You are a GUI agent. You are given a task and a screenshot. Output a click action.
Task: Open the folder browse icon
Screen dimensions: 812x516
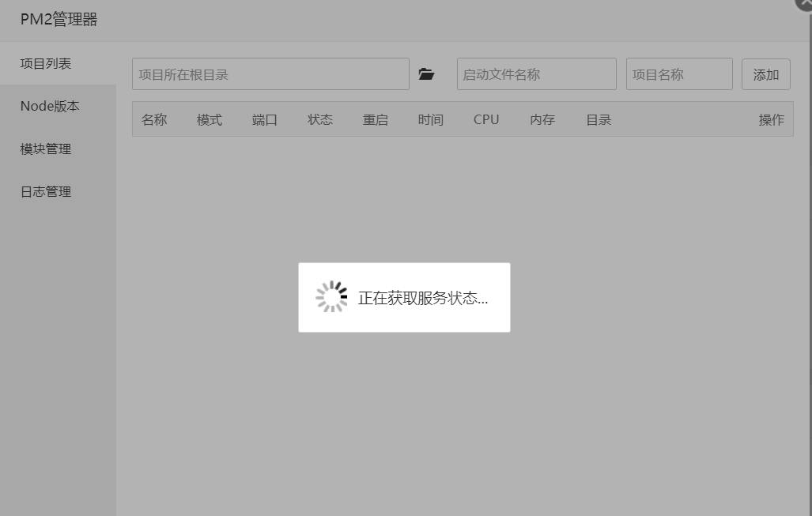[426, 74]
